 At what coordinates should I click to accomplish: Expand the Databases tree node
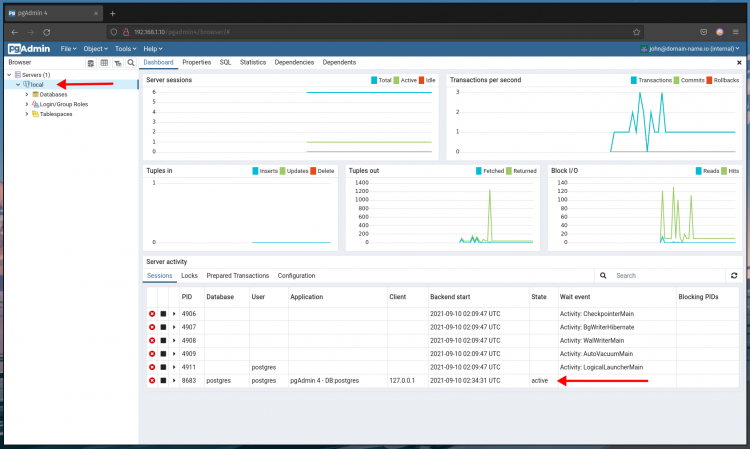click(x=27, y=95)
